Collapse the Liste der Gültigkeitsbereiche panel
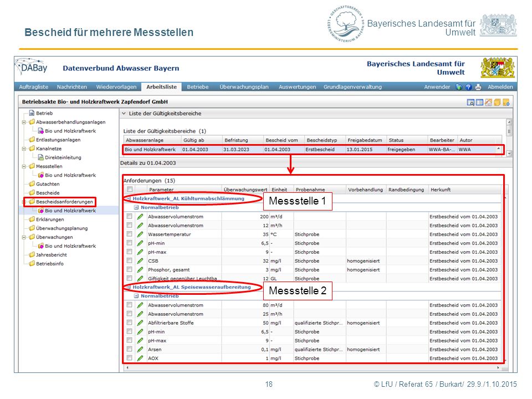 click(x=124, y=113)
